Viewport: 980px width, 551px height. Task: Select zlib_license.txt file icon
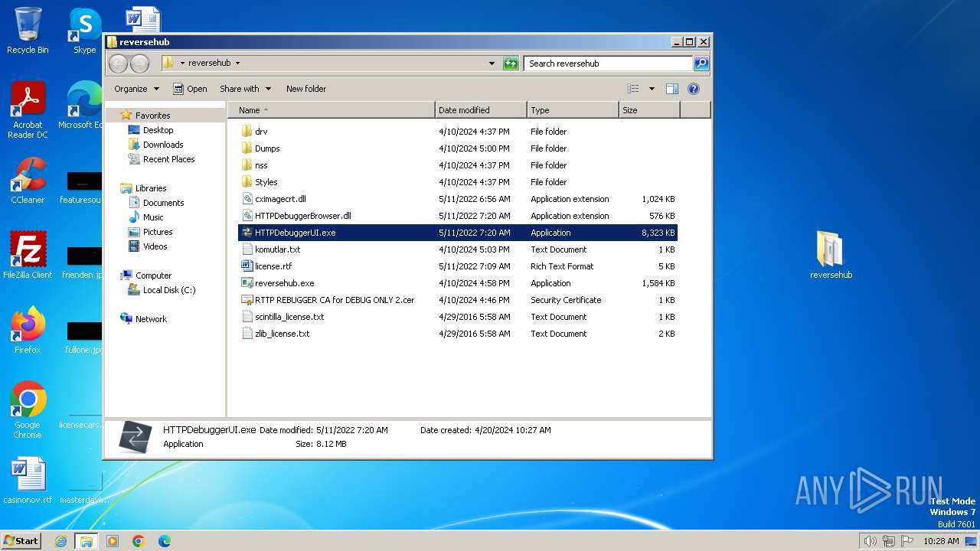click(x=247, y=334)
